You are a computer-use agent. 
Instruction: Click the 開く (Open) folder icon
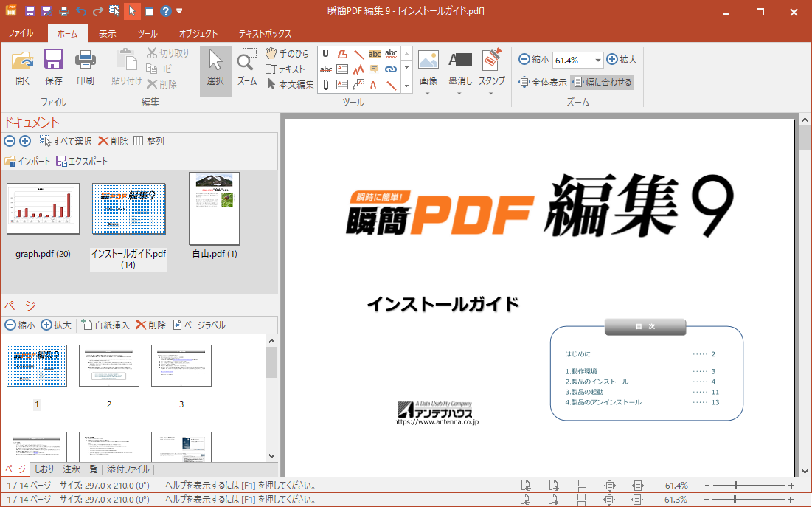(22, 60)
